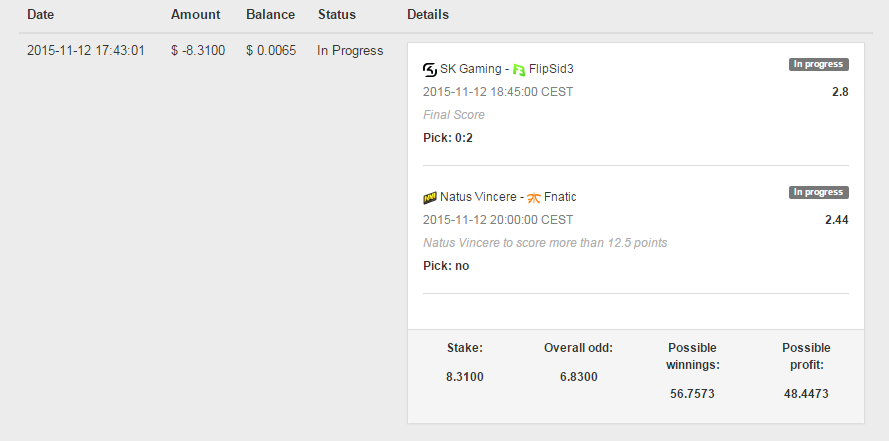Select the 2.8 odds value
The height and width of the screenshot is (441, 889).
tap(840, 92)
